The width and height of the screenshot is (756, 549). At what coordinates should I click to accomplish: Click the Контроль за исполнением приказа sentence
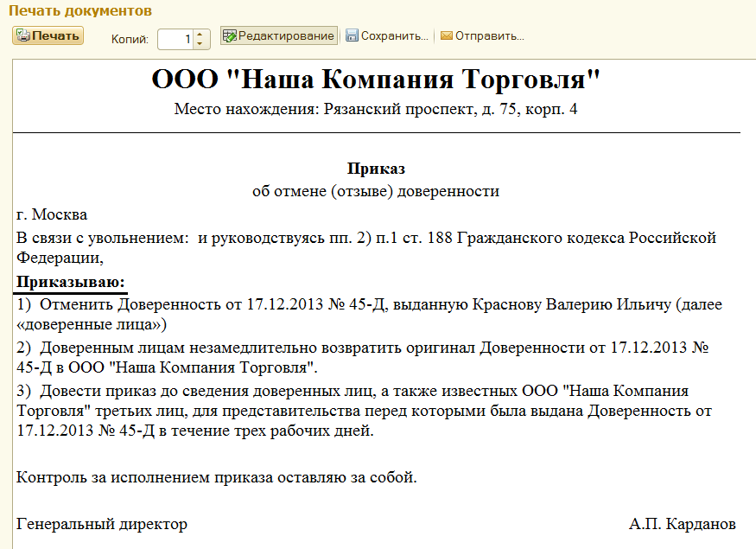click(x=217, y=477)
